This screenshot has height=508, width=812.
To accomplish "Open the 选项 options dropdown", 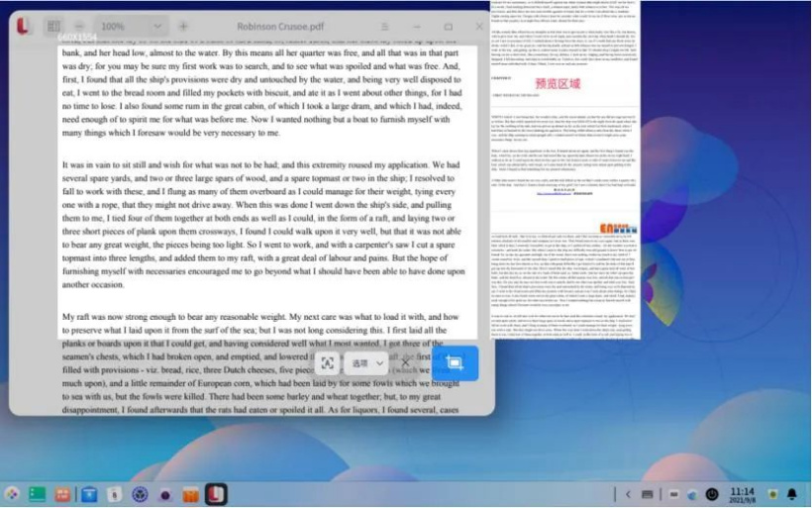I will (367, 363).
